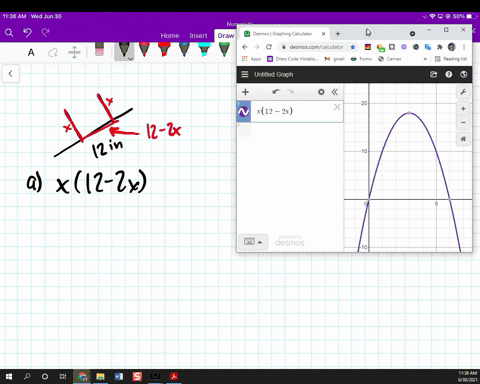The image size is (480, 384).
Task: Open the gmail bookmark
Action: click(334, 59)
